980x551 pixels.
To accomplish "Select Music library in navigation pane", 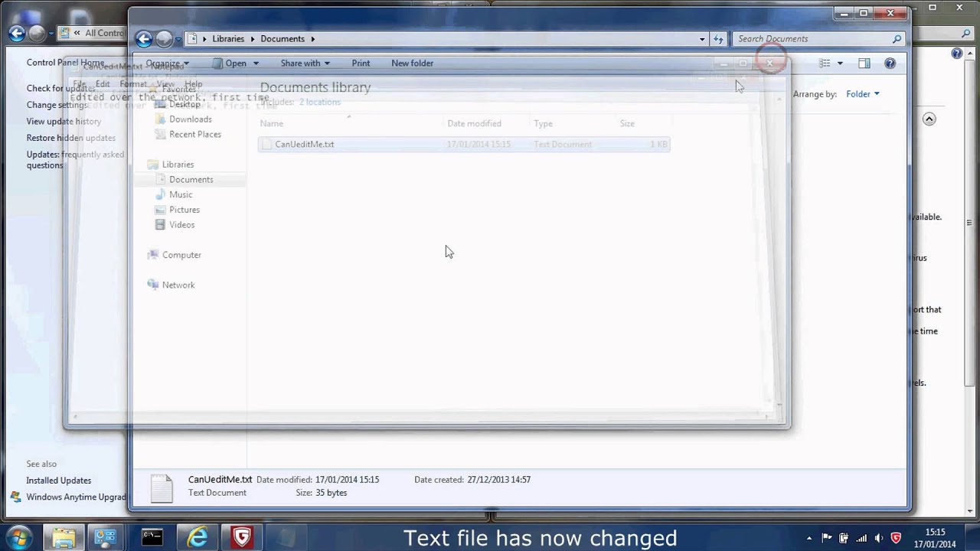I will point(180,194).
